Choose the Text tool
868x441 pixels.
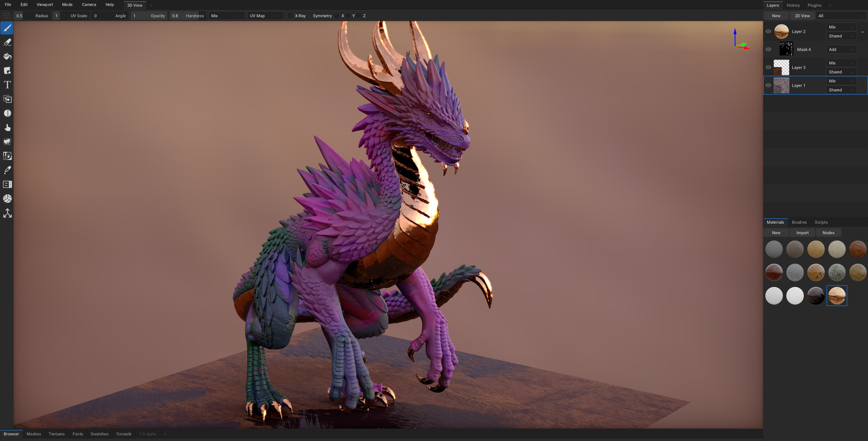[x=7, y=85]
